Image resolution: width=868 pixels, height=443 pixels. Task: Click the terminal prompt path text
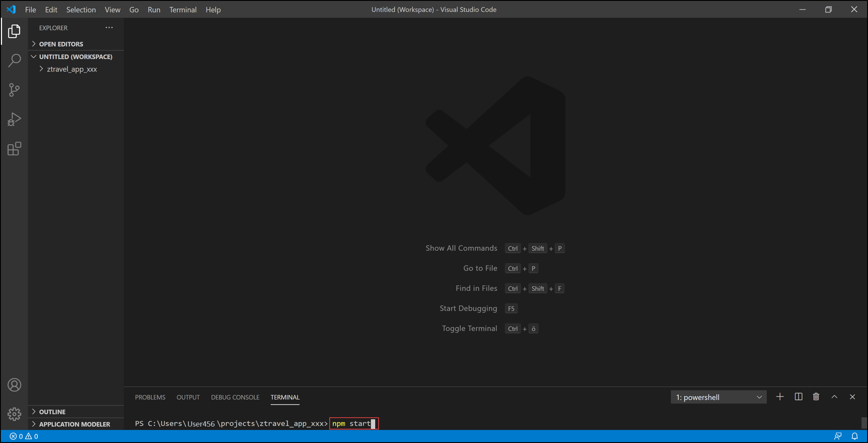click(x=231, y=424)
